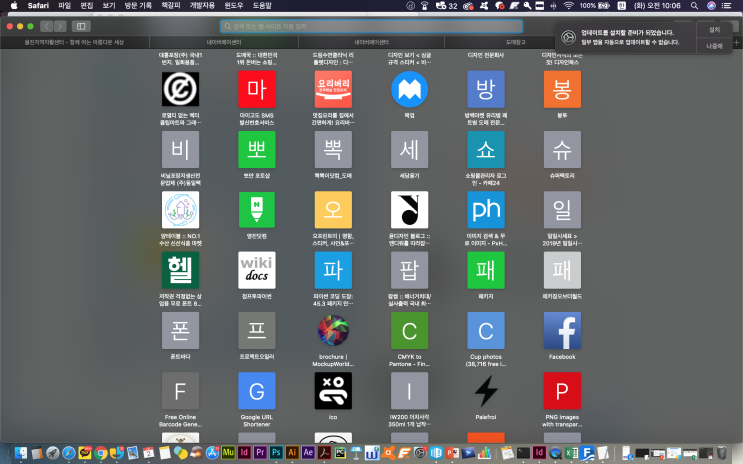Screen dimensions: 743x464
Task: Open the copyright-free symbol favorite icon
Action: [180, 89]
